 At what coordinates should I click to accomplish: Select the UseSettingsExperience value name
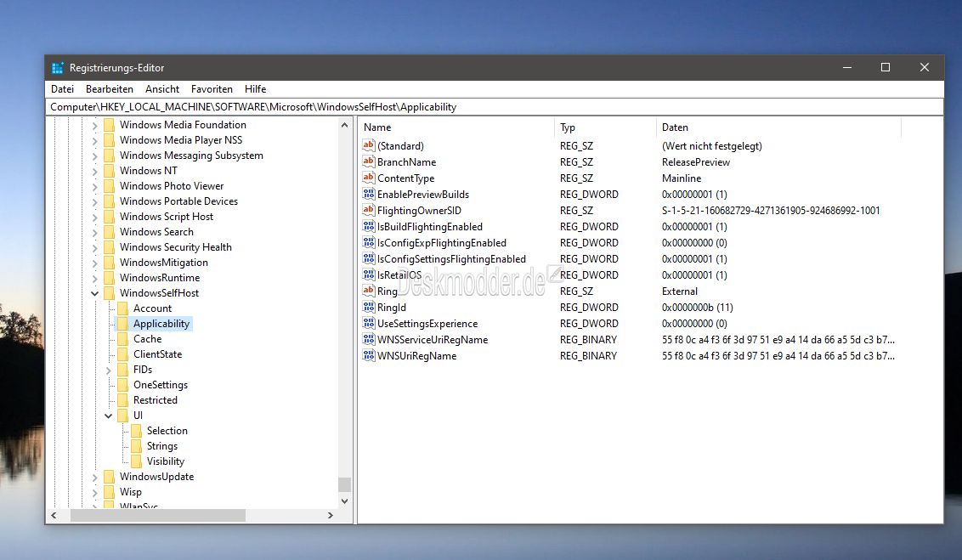pyautogui.click(x=427, y=323)
